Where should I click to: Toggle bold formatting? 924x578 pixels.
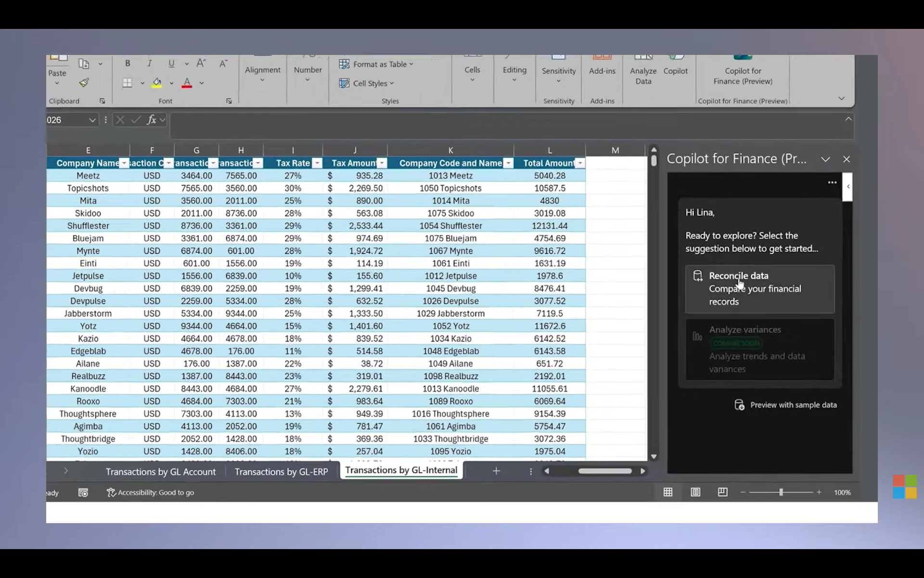coord(128,63)
